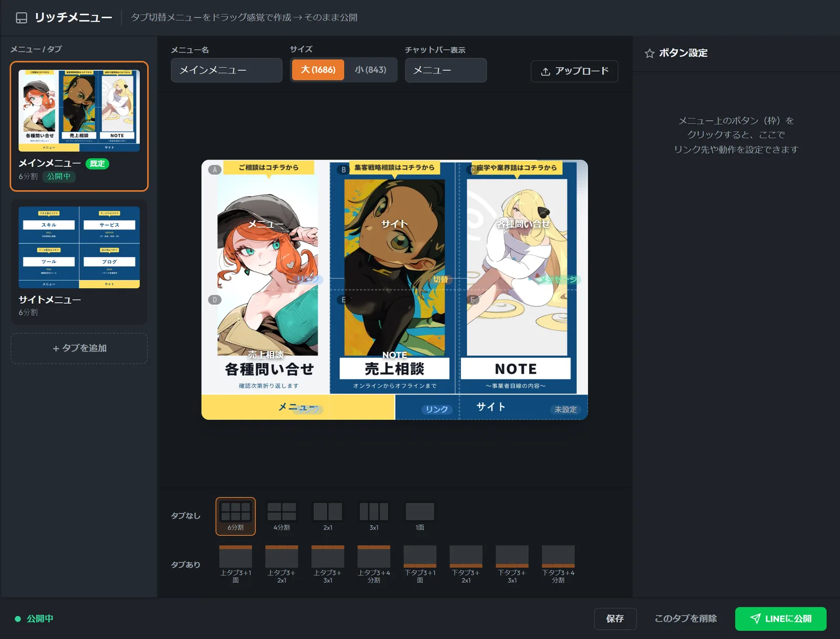Publish with LINEに公開 button
840x639 pixels.
781,619
